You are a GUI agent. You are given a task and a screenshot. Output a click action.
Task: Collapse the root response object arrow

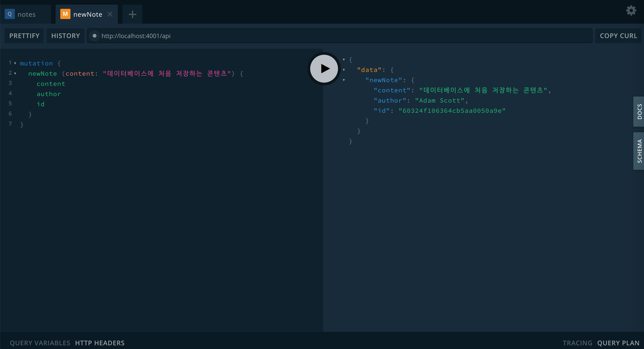tap(344, 60)
